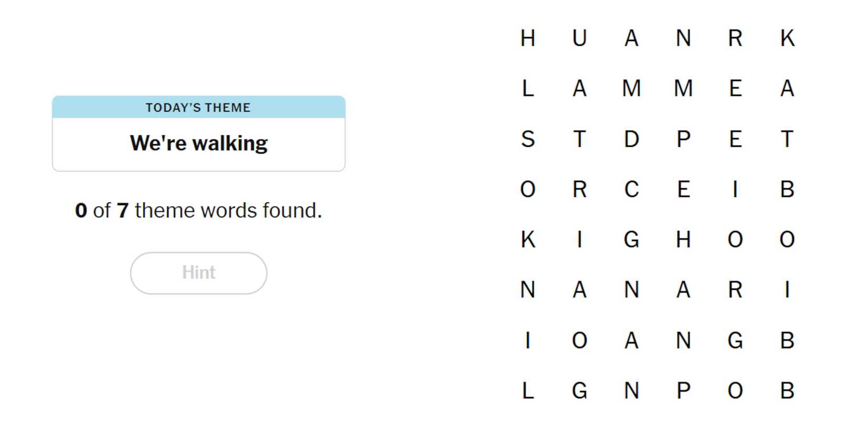Select the letter C in the grid

[x=631, y=189]
